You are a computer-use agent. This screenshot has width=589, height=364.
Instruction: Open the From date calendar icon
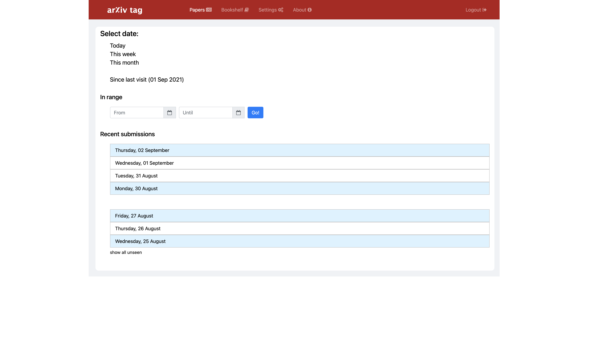[169, 112]
